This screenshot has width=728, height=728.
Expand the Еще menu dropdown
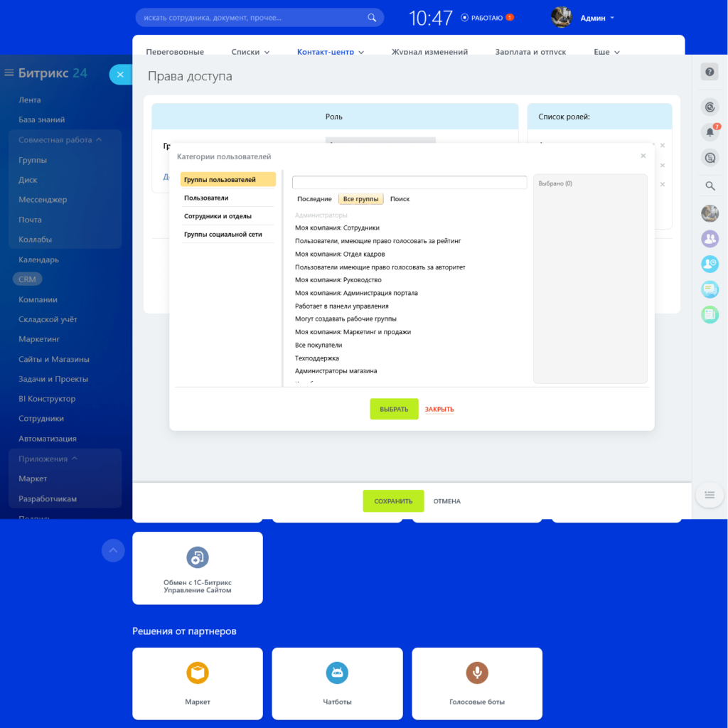pyautogui.click(x=606, y=52)
